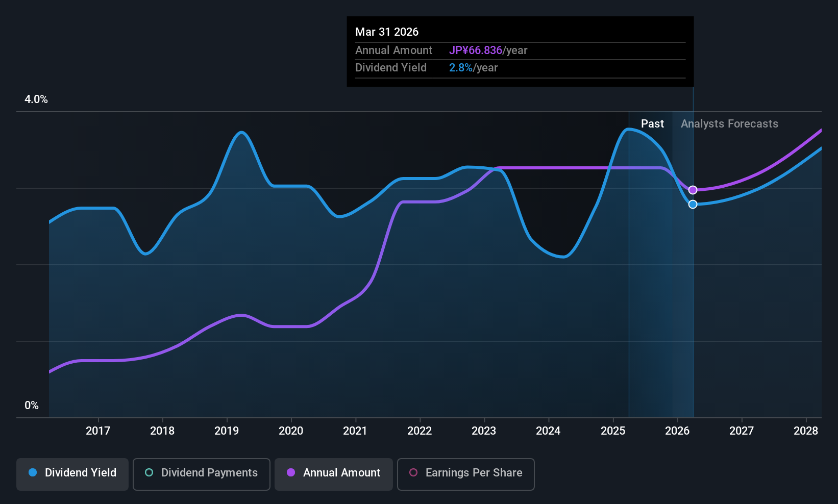Click the Past region label

click(x=652, y=124)
